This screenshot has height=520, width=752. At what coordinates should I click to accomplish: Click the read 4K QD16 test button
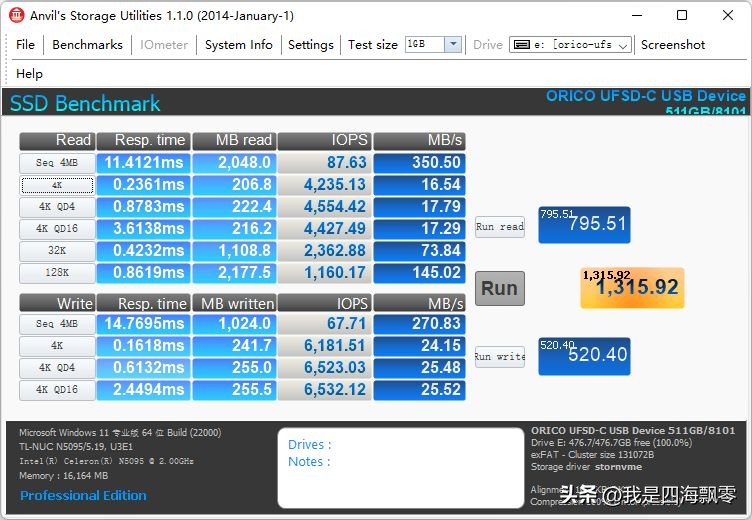pos(57,229)
